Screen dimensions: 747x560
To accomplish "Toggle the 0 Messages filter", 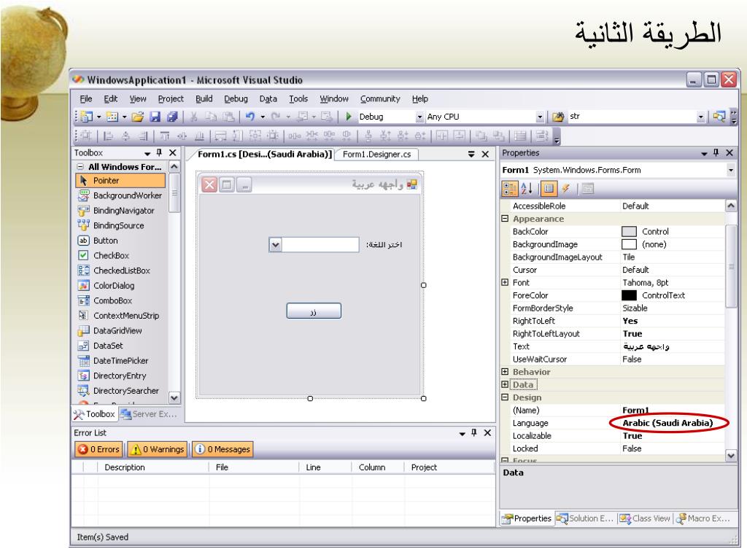I will (x=222, y=449).
